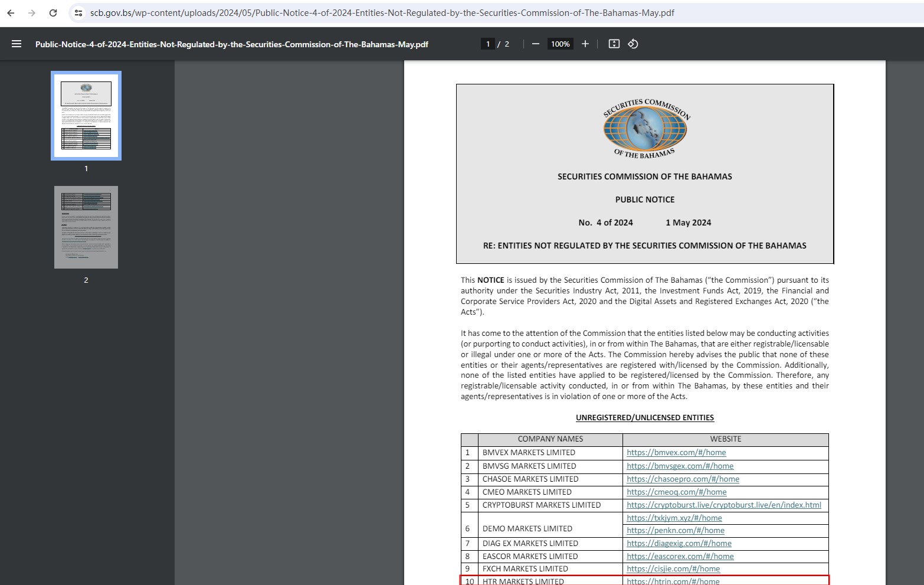Click the CHASOE MARKETS LIMITED cell
924x585 pixels.
pyautogui.click(x=550, y=479)
